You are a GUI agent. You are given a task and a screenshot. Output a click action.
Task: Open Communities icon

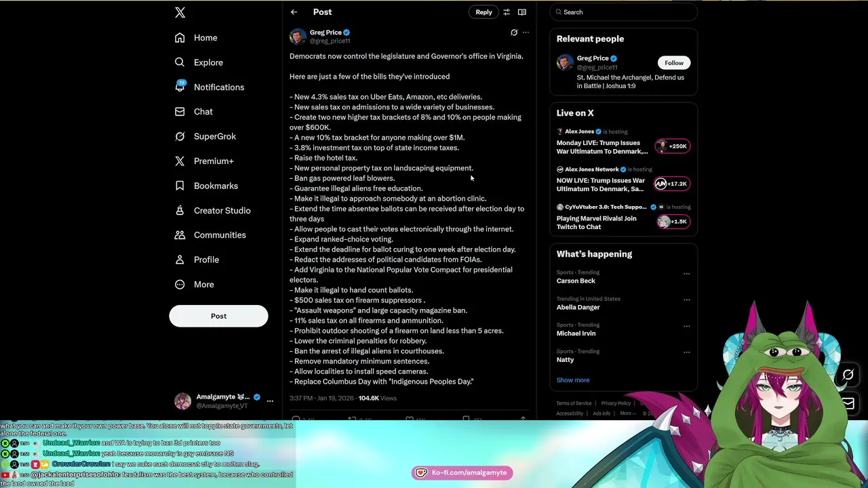180,235
